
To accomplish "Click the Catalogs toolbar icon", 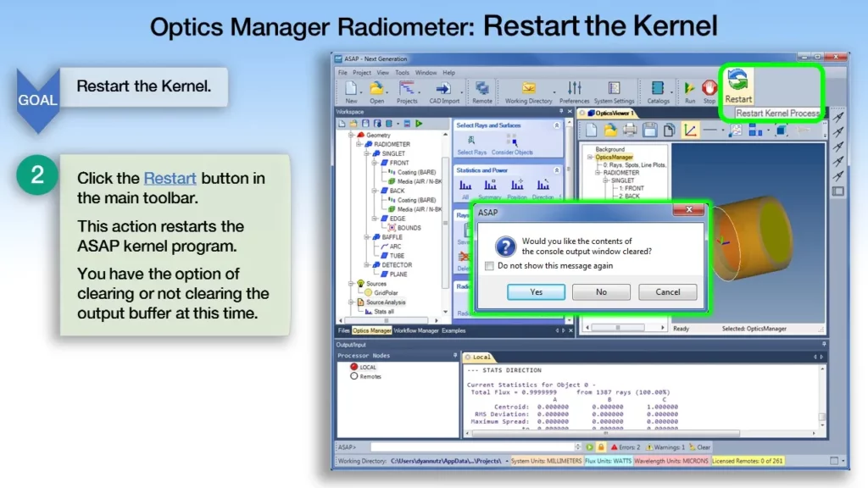I will pos(658,88).
